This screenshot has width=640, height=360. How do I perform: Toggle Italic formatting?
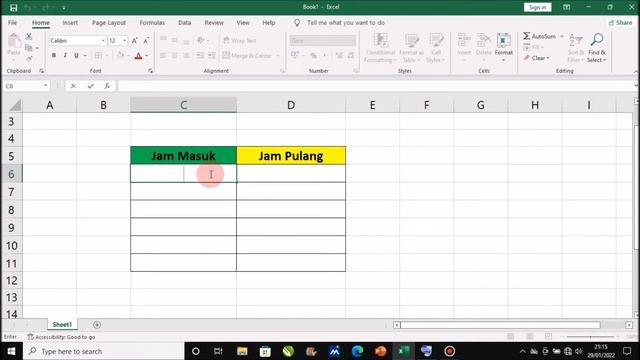(x=65, y=56)
